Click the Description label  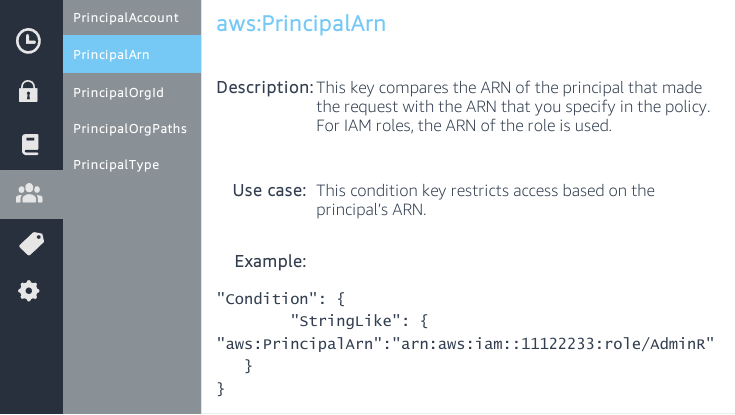[265, 87]
